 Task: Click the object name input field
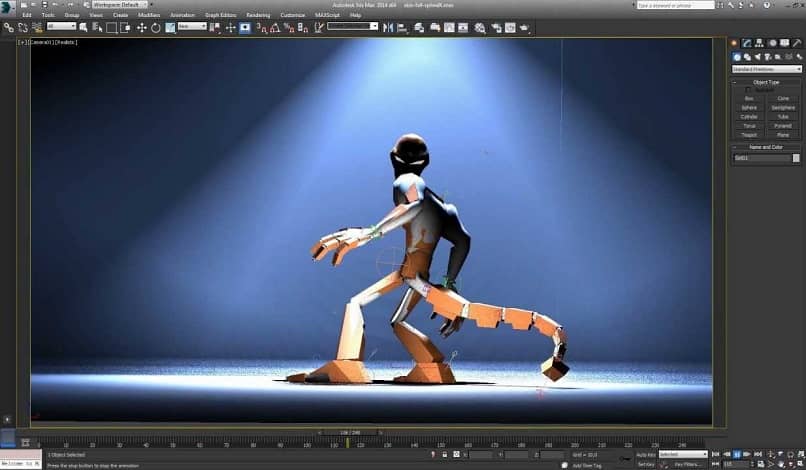761,157
